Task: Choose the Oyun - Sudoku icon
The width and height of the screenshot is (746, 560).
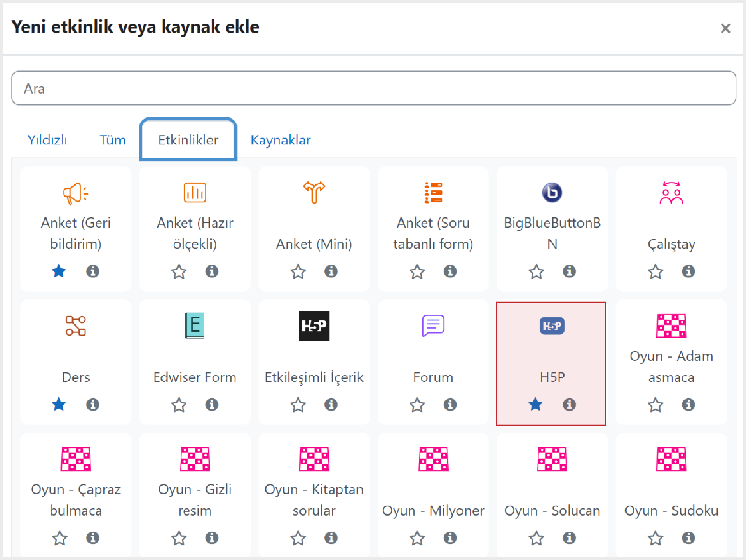Action: click(671, 459)
